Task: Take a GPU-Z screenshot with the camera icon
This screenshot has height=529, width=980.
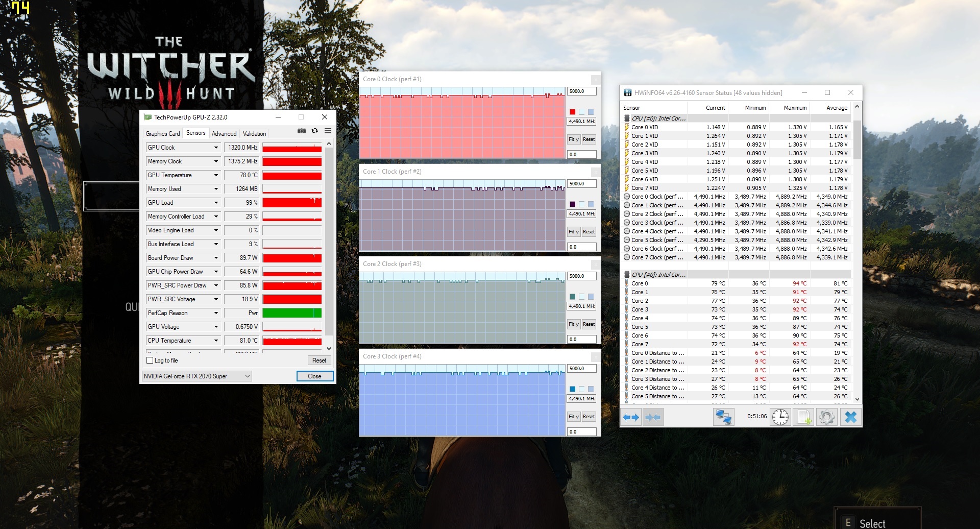Action: coord(302,131)
